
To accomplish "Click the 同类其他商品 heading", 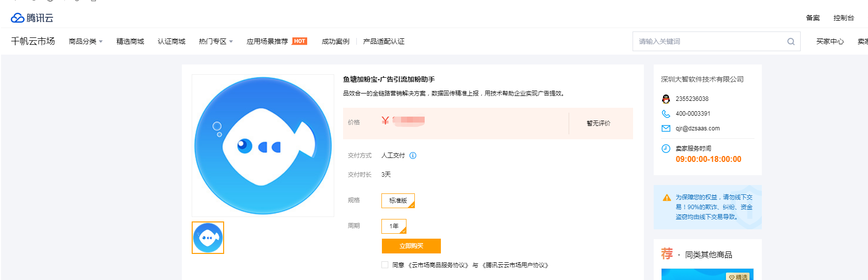I will [709, 255].
